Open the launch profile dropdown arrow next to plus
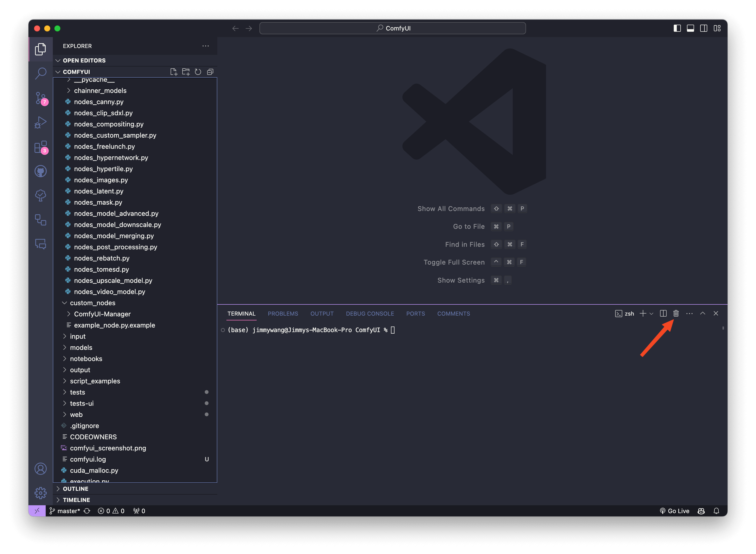The image size is (756, 554). click(651, 314)
